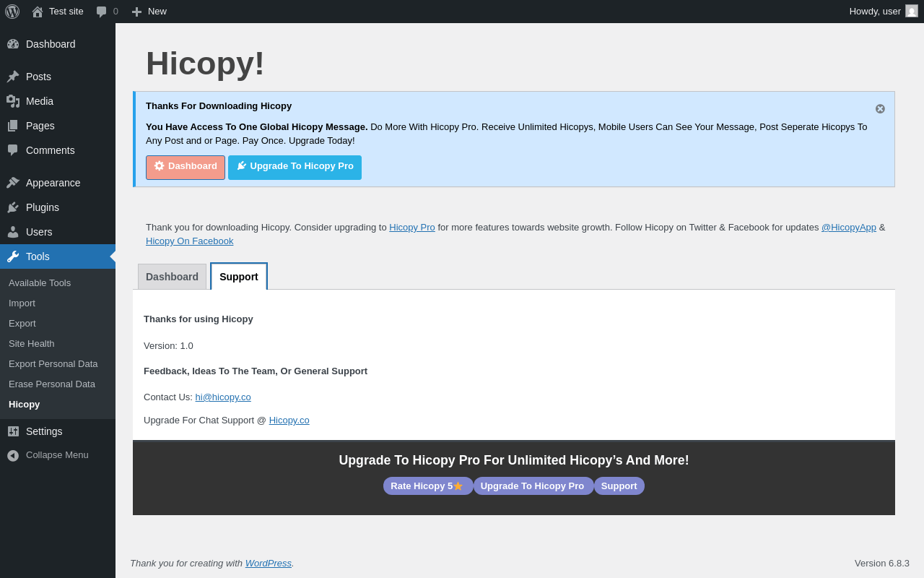The width and height of the screenshot is (924, 578).
Task: Click the WordPress footer link
Action: 269,563
